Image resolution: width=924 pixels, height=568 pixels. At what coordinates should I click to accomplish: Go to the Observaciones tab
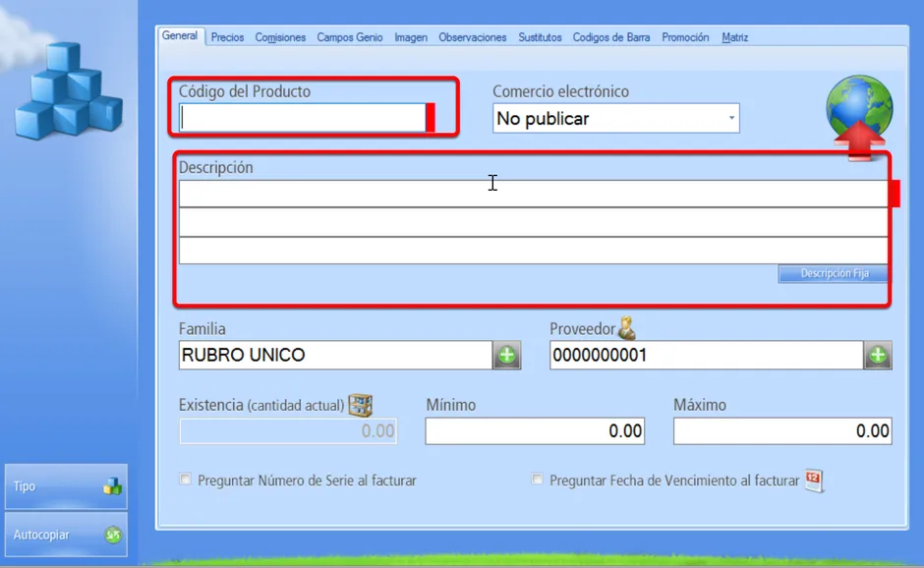tap(472, 37)
